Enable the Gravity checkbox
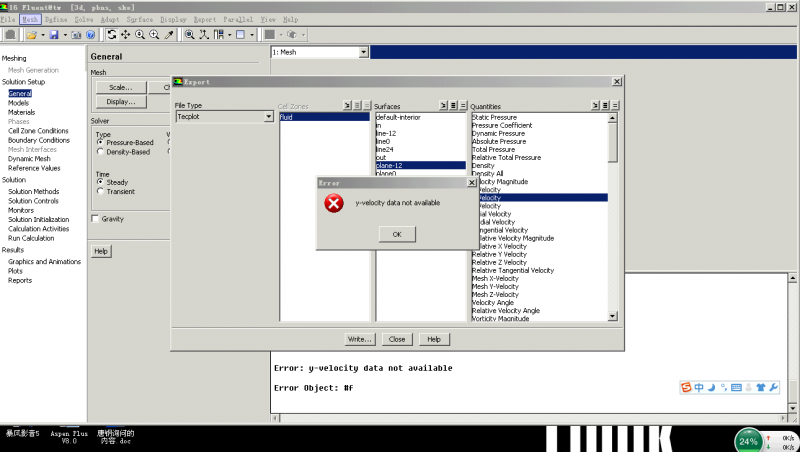Screen dimensions: 800x452 95,219
